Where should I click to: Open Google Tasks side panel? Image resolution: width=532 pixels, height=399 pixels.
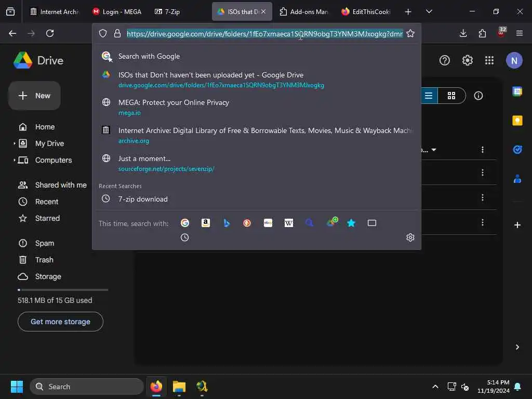517,150
